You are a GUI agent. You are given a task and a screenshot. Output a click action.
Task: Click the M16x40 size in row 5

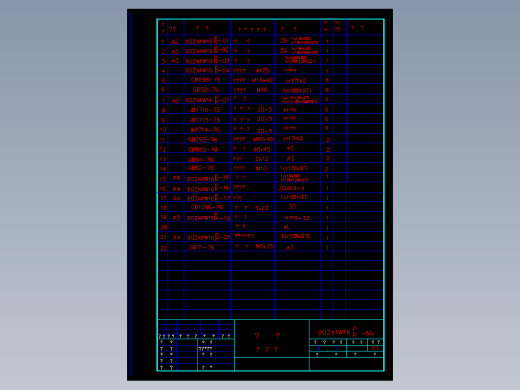tap(262, 80)
